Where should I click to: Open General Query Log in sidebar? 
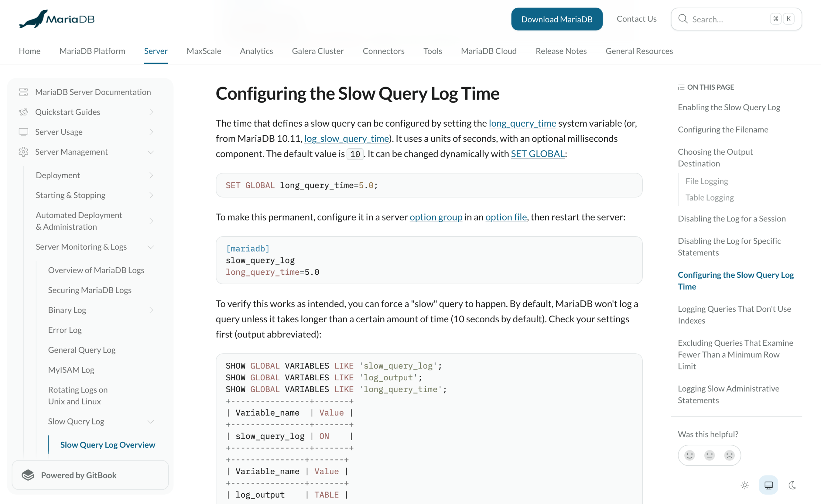point(82,350)
